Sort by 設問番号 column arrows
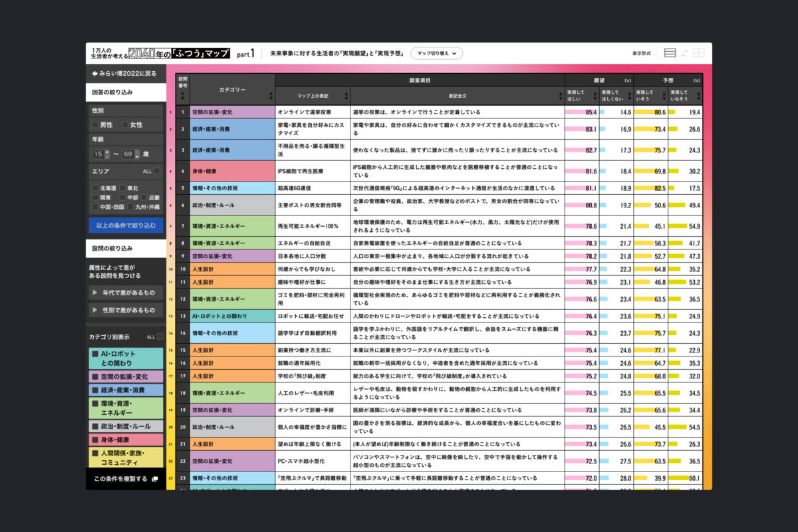 [183, 96]
